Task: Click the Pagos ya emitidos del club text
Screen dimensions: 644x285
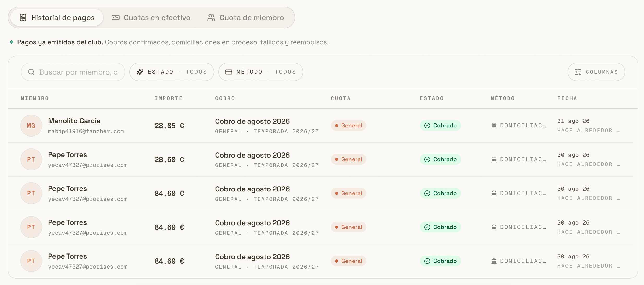Action: tap(60, 42)
